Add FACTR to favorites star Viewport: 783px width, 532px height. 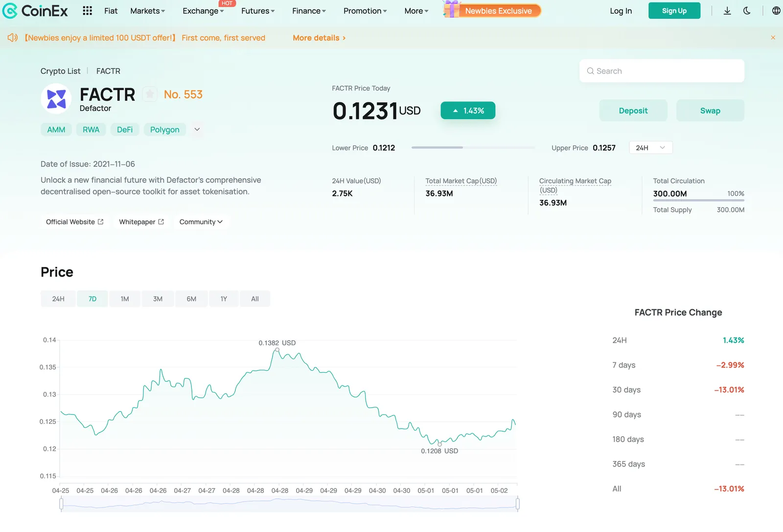(x=150, y=94)
